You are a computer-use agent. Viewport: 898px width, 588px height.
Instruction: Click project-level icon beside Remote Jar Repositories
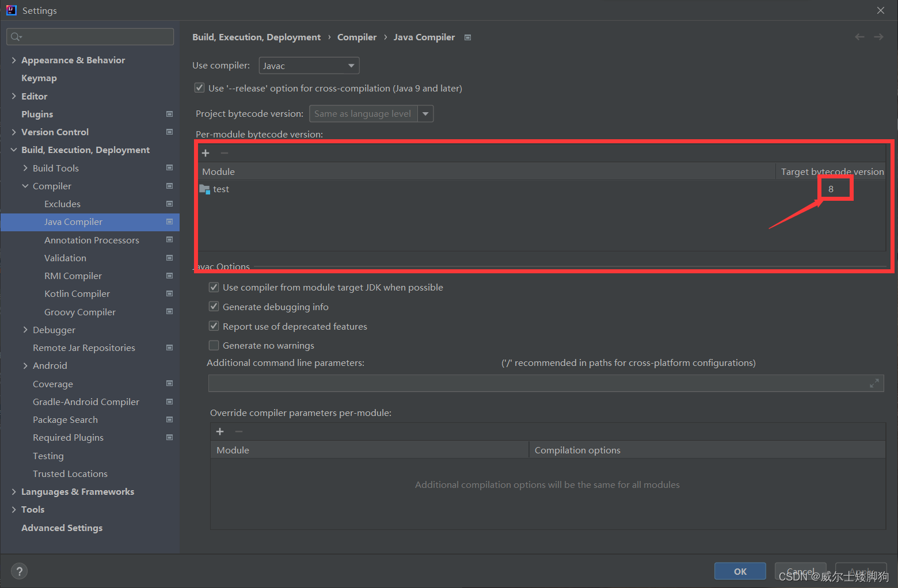169,348
